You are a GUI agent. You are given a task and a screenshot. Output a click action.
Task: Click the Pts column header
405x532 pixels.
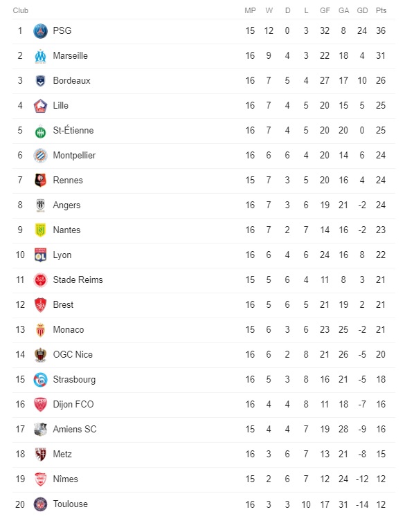point(381,10)
